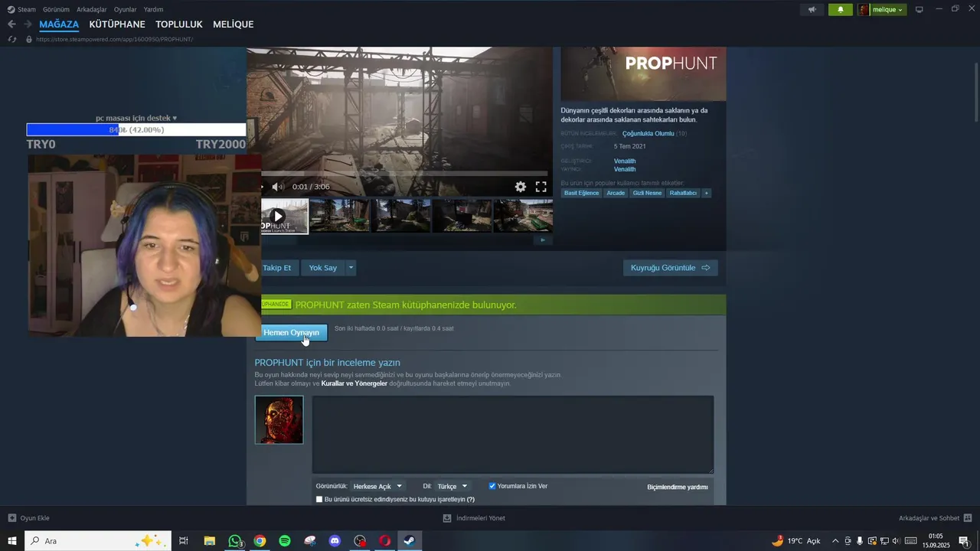Open the Arkadaşlar menu

92,9
